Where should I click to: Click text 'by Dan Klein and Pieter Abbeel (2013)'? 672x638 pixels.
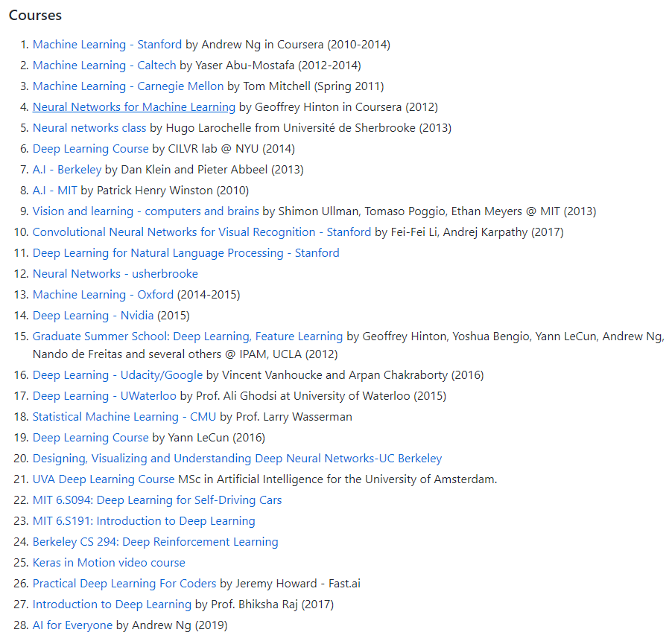tap(204, 170)
